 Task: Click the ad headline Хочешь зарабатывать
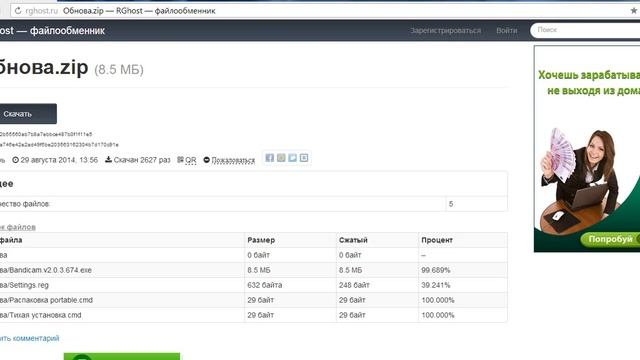589,75
